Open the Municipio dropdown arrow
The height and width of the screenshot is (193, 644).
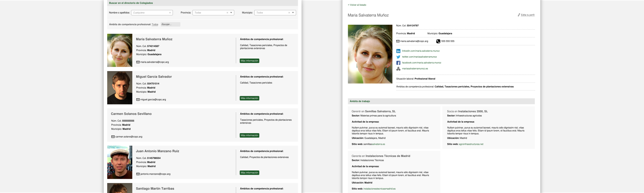pos(293,13)
